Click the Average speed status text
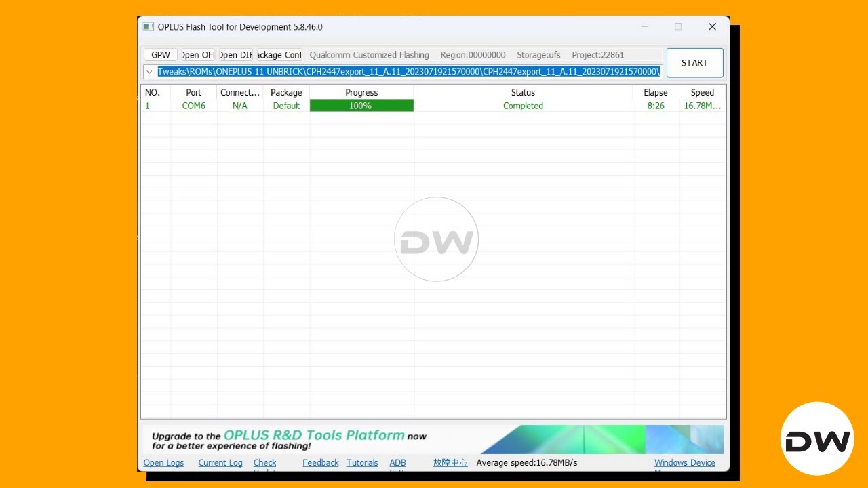The width and height of the screenshot is (868, 488). coord(527,462)
